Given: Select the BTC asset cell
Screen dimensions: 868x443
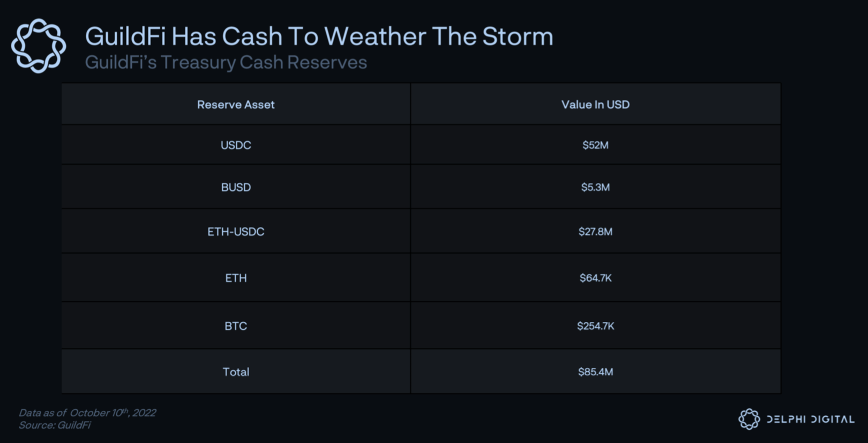Looking at the screenshot, I should 236,326.
